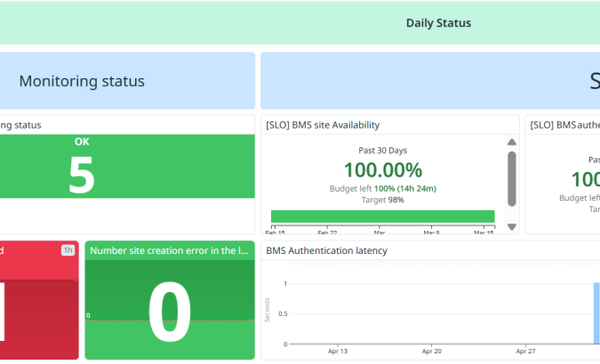600x364 pixels.
Task: Open the BMS Authentication latency widget title
Action: point(326,251)
